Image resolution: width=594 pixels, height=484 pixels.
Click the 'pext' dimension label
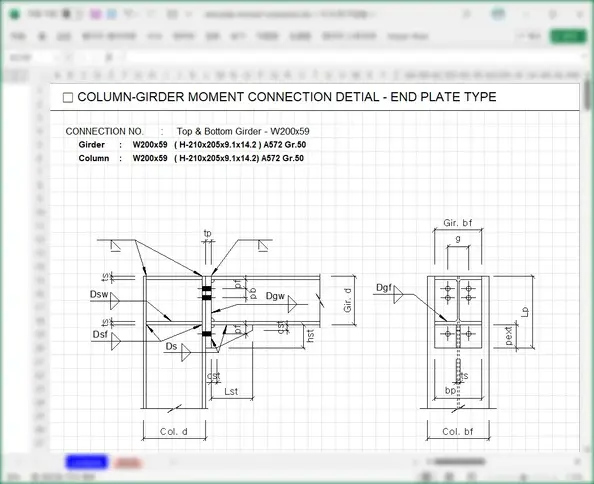509,336
